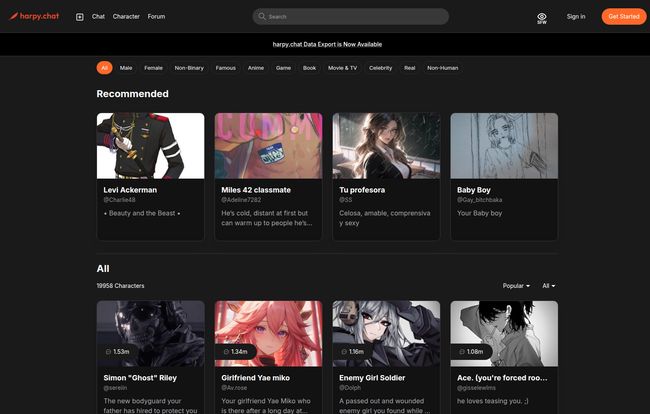This screenshot has width=650, height=414.
Task: Visit creator @gisselewlms profile
Action: pyautogui.click(x=476, y=388)
